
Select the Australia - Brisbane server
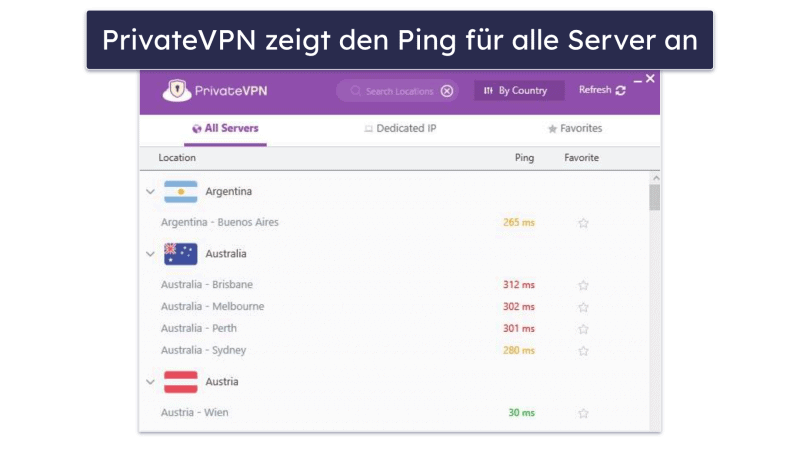point(207,285)
